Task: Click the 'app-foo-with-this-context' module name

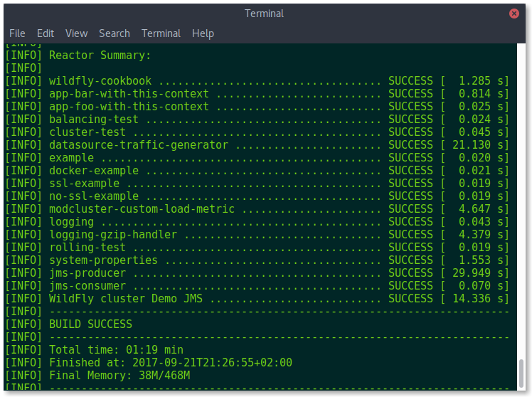Action: coord(129,107)
